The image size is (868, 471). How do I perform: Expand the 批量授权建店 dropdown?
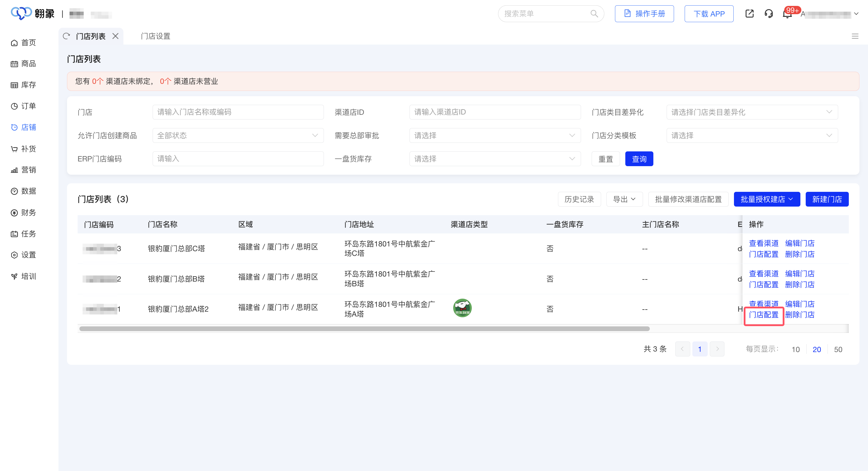tap(767, 199)
